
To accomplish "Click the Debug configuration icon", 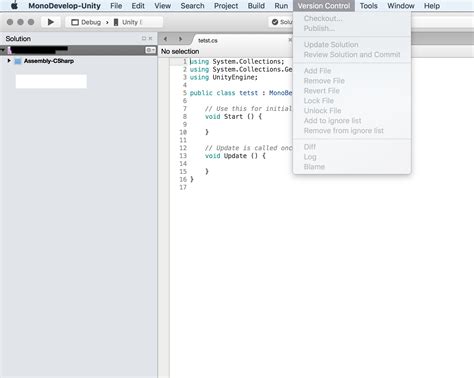I will click(x=75, y=22).
